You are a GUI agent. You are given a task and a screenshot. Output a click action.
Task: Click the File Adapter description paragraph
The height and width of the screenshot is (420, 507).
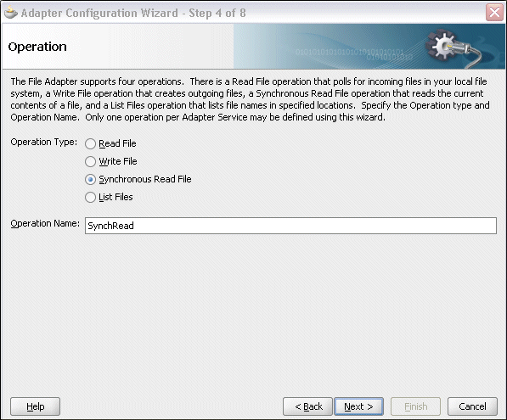pos(250,99)
